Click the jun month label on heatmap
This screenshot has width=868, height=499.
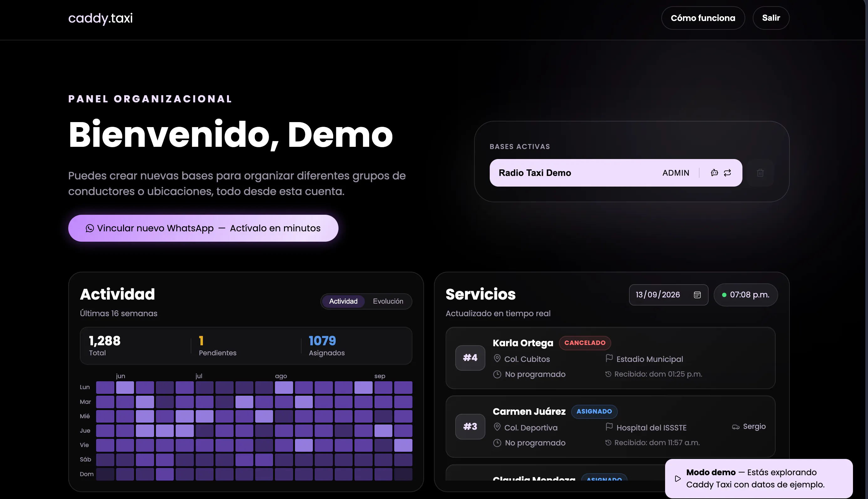click(x=120, y=376)
